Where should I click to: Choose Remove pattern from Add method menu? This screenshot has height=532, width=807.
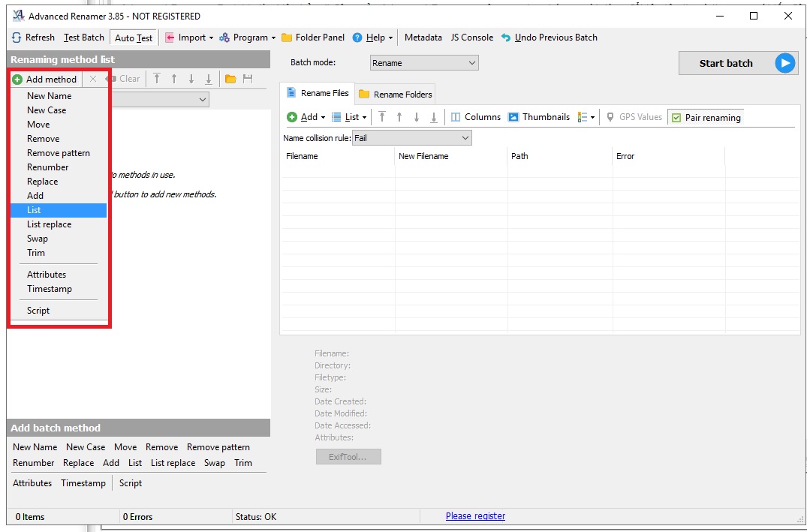(58, 153)
